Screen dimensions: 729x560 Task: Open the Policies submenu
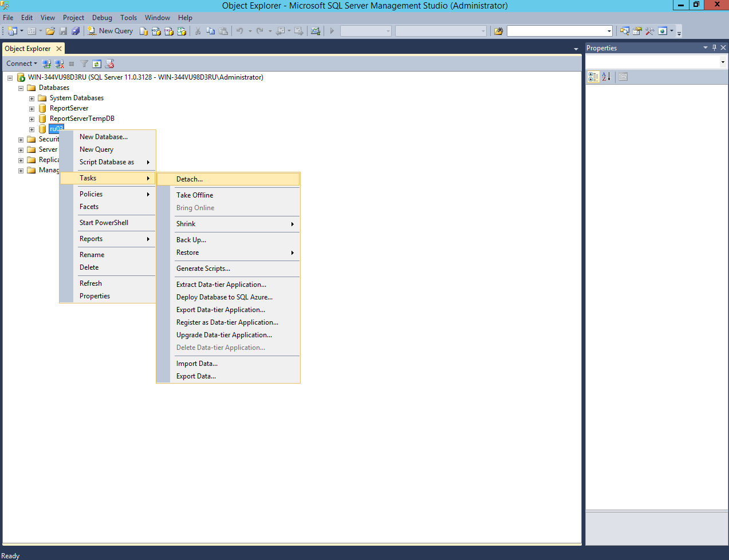pos(108,194)
